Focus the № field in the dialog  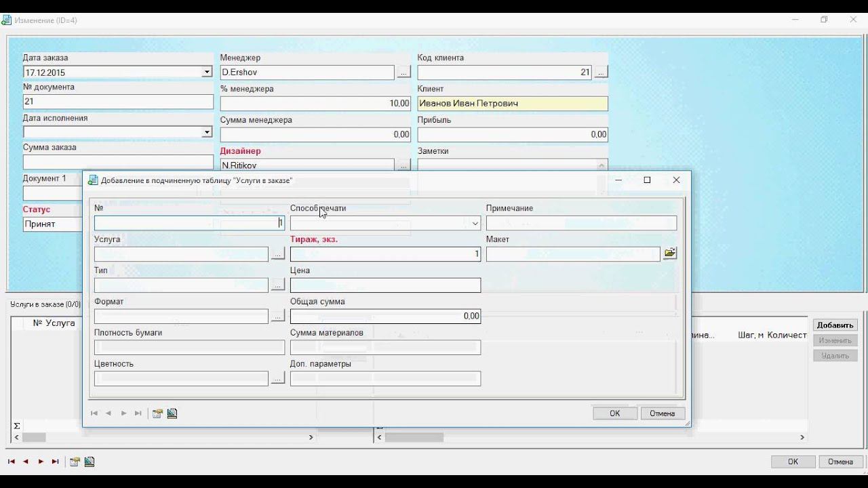(189, 223)
